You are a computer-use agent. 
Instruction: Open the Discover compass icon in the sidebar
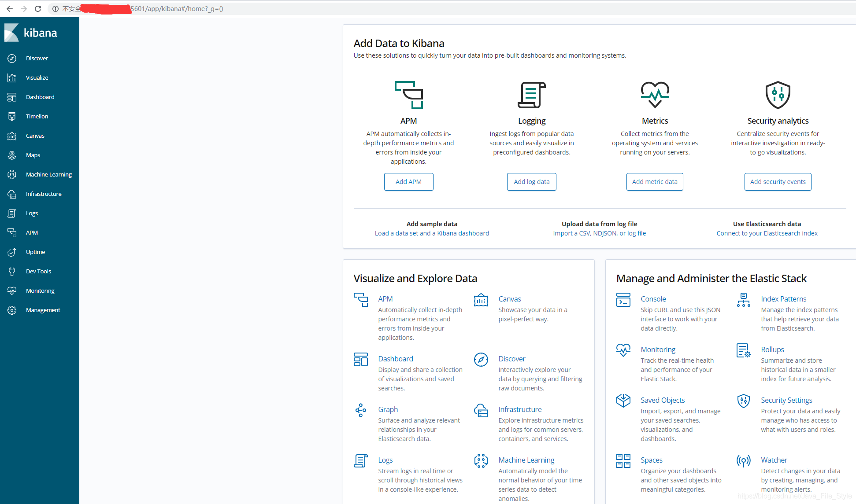(12, 59)
